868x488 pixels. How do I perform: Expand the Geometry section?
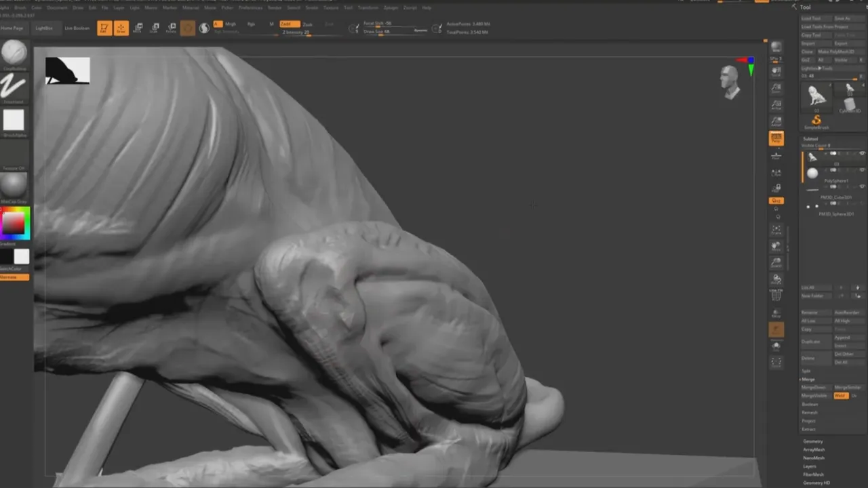(x=812, y=441)
